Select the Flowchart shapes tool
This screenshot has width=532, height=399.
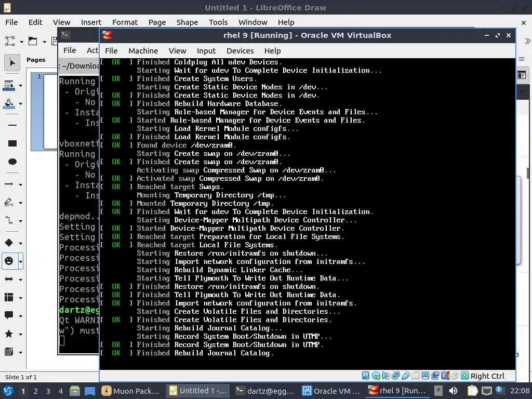(9, 298)
